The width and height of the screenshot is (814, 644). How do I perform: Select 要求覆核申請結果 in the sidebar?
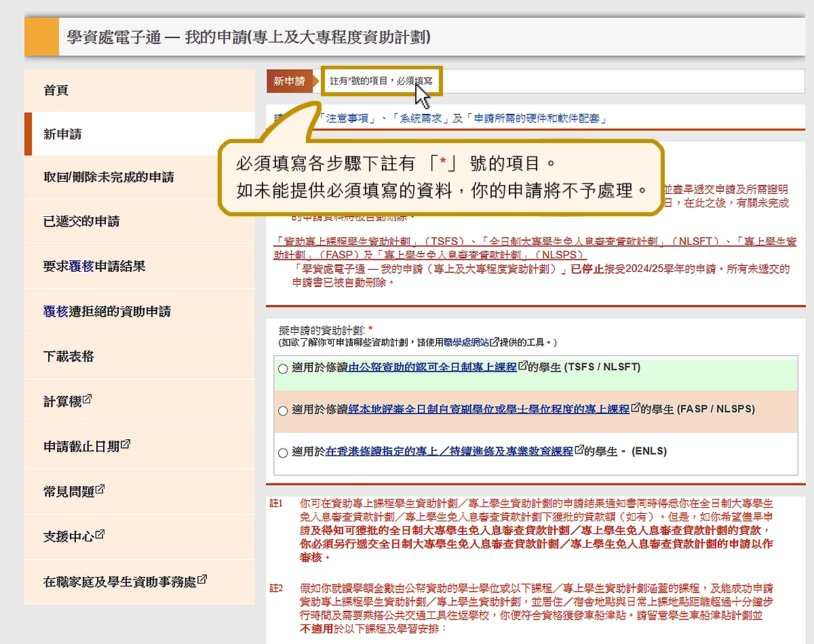[140, 266]
